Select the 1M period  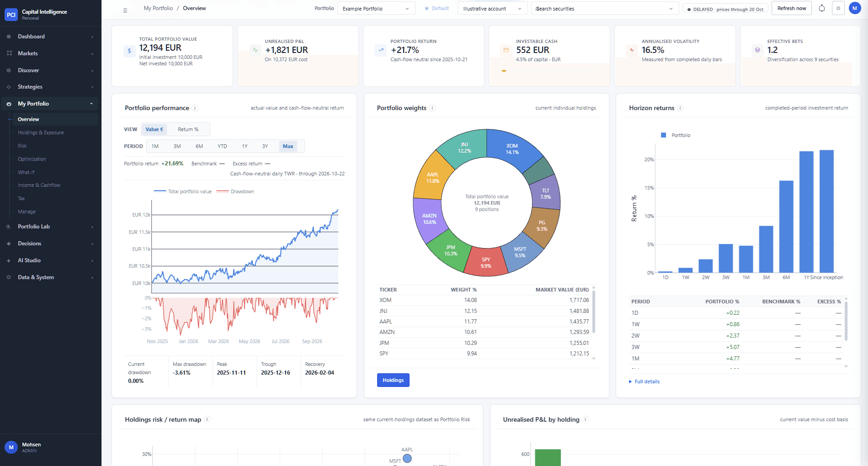pos(155,146)
